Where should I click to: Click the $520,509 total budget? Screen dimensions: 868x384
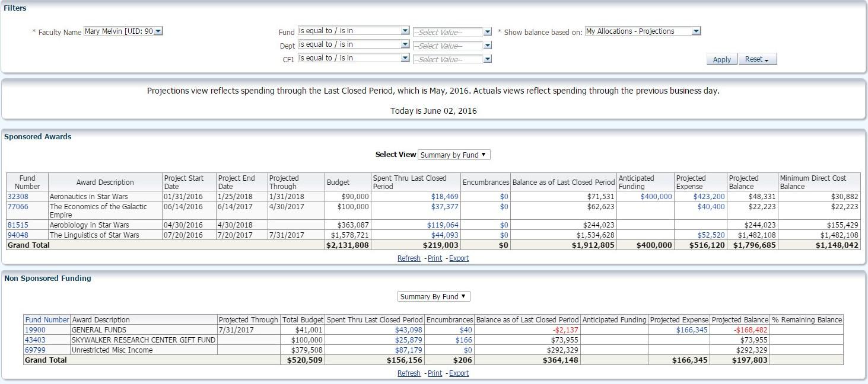pos(305,360)
